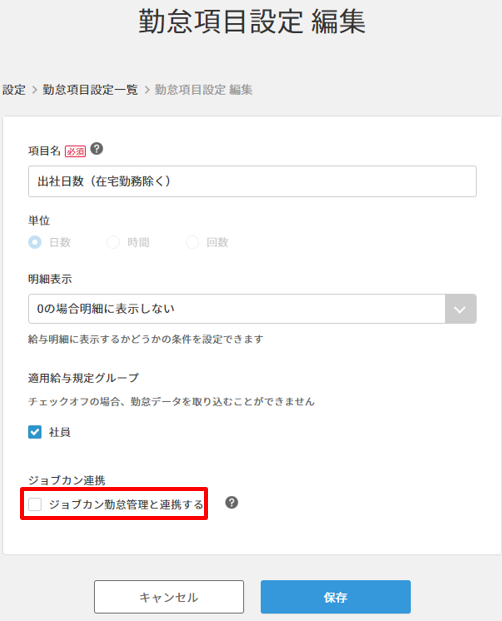Click the 勤怠項目設定 編集 page heading
The height and width of the screenshot is (621, 502).
[x=252, y=21]
